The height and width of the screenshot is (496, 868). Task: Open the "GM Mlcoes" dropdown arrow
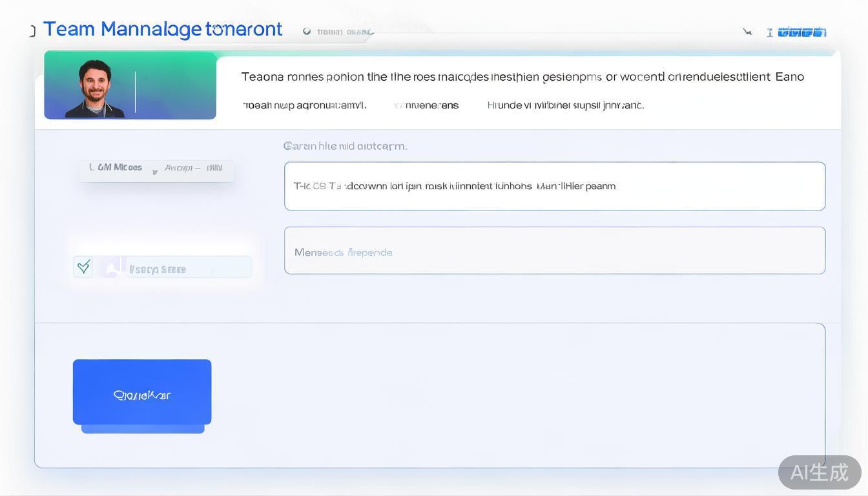coord(155,172)
